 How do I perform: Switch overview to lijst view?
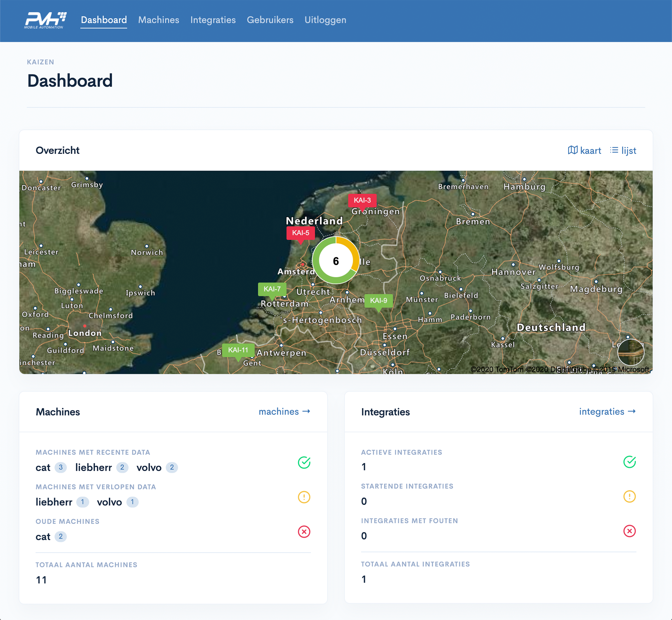tap(623, 150)
